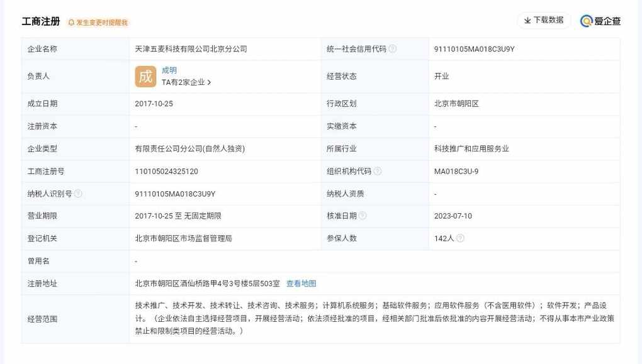The height and width of the screenshot is (364, 642).
Task: Select credit code 91110105MA018C3U9Y in top row
Action: pyautogui.click(x=474, y=48)
